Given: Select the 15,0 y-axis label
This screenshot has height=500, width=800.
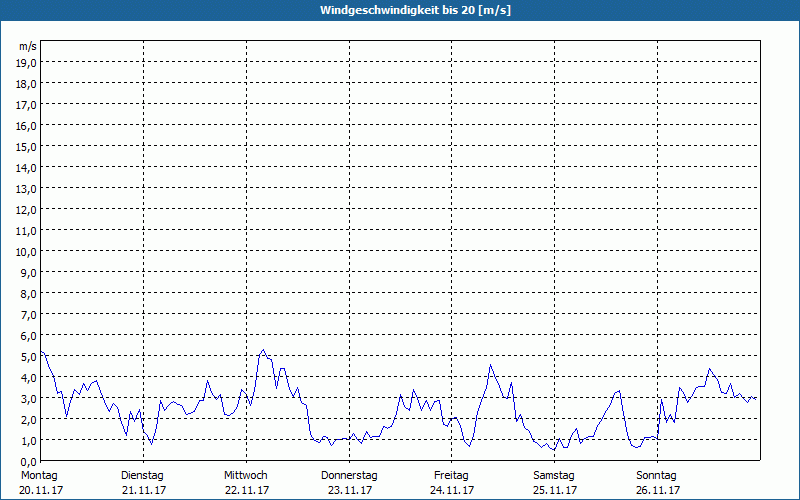Looking at the screenshot, I should click(x=27, y=147).
